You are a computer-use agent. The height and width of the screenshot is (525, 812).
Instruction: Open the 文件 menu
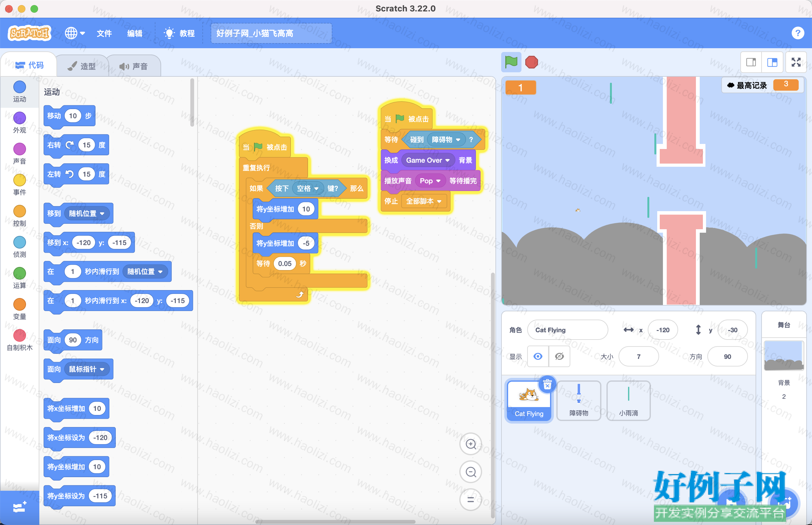tap(104, 33)
